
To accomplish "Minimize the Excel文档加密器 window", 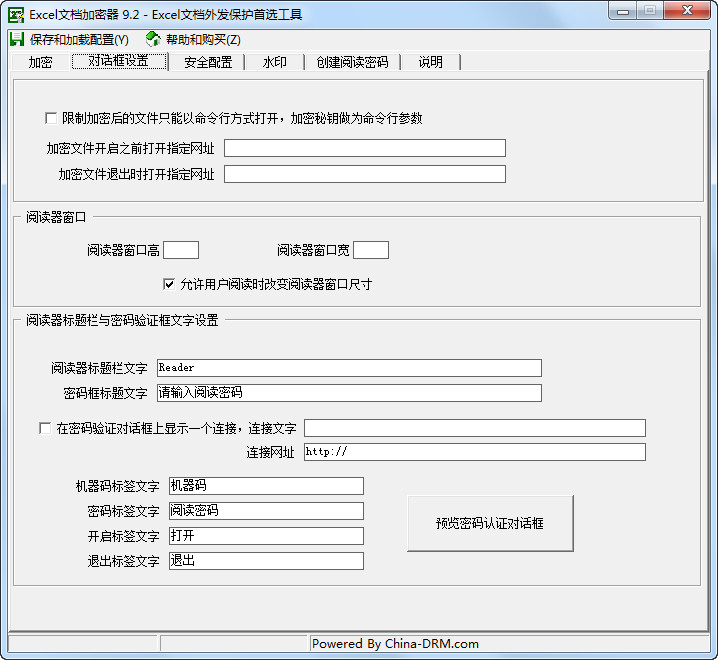I will [x=623, y=11].
